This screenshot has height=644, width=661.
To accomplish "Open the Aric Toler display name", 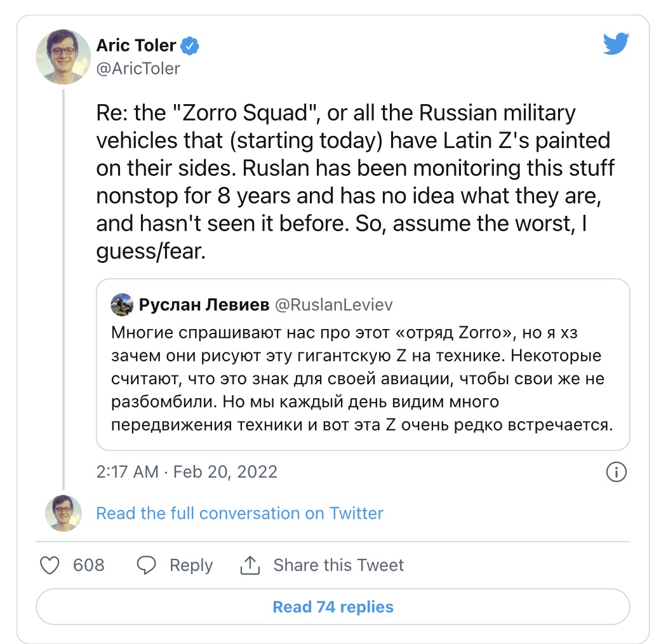I will 135,46.
